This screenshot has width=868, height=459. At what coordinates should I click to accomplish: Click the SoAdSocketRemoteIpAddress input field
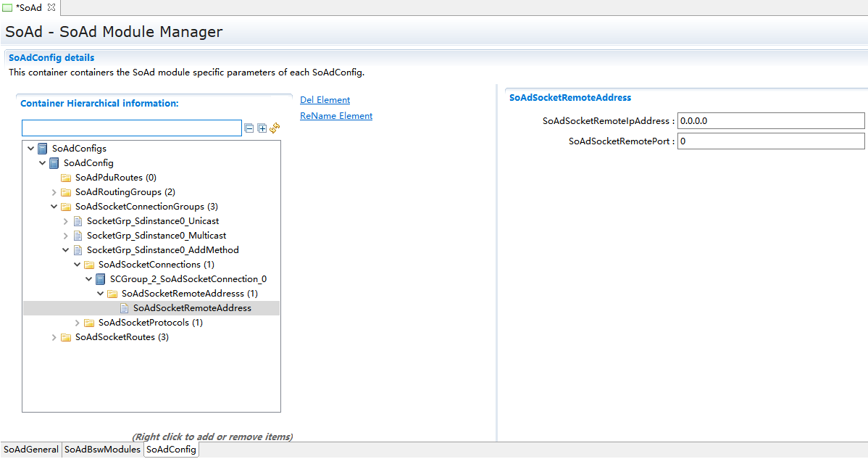click(x=770, y=121)
